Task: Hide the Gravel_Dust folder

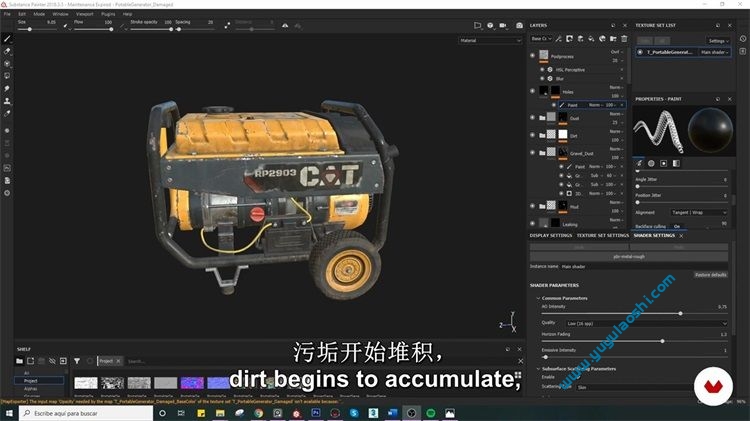Action: tap(532, 153)
